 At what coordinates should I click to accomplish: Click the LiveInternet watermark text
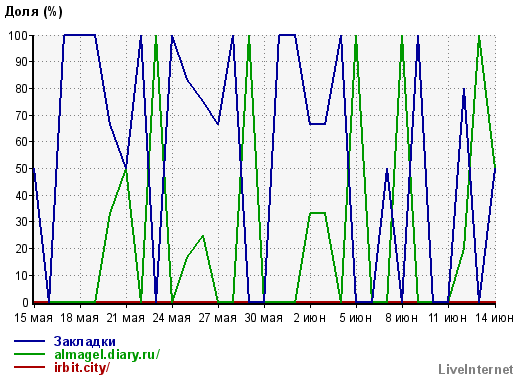476,369
